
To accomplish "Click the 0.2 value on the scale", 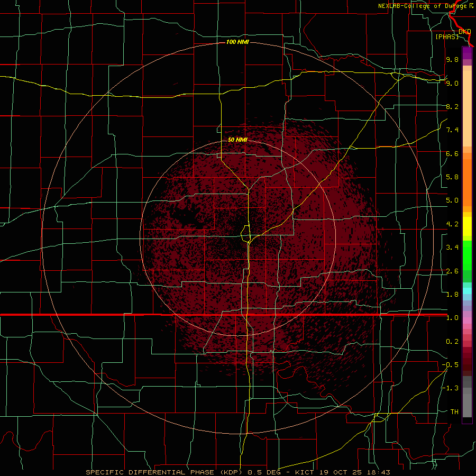I will point(452,342).
